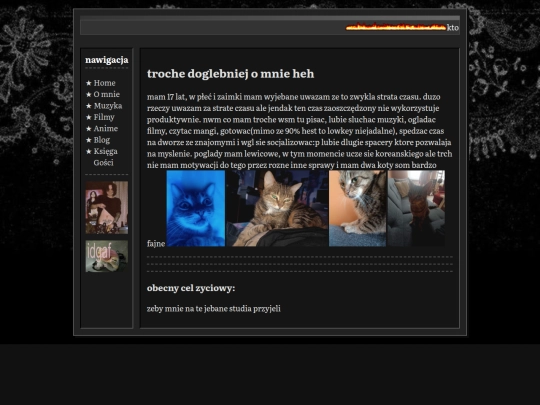Click the sidebar idgaf image
This screenshot has height=405, width=540.
[x=107, y=256]
